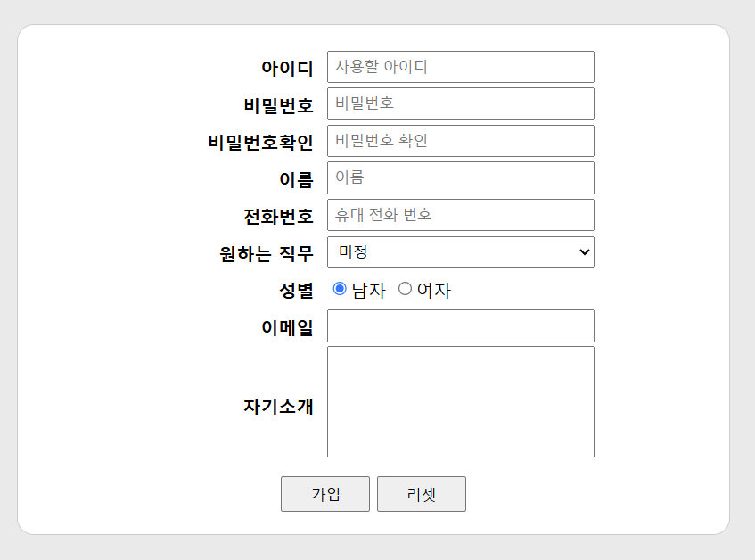Click the 남자 label text
This screenshot has width=755, height=560.
coord(369,291)
